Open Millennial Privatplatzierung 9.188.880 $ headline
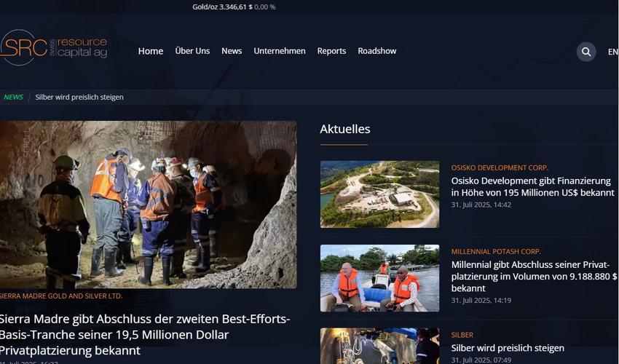The image size is (619, 364). pos(534,277)
